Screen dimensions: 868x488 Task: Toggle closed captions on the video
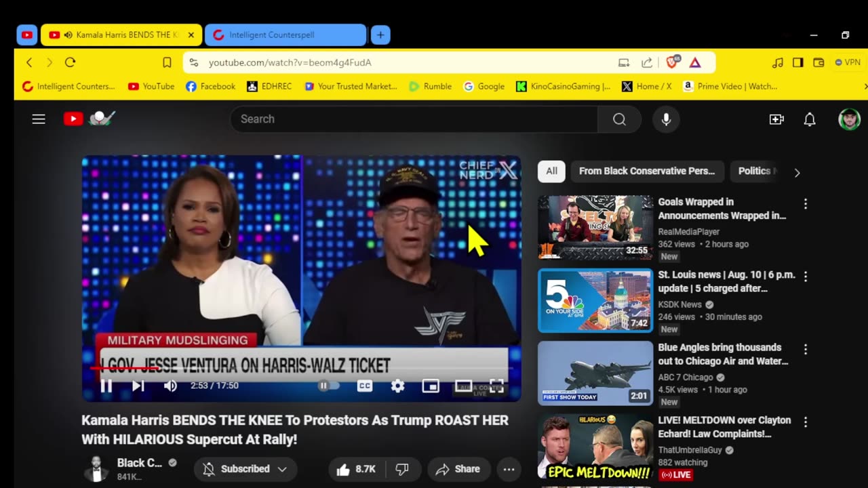point(365,386)
